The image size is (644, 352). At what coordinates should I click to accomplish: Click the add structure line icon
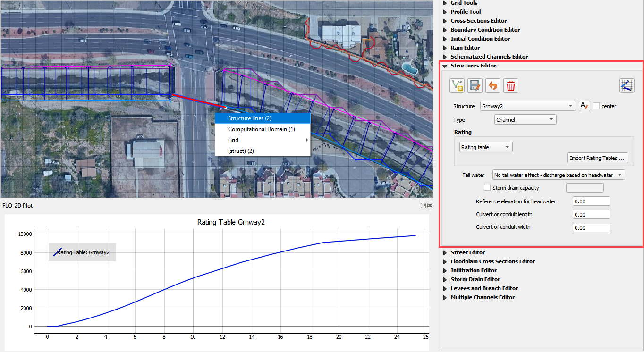click(457, 86)
